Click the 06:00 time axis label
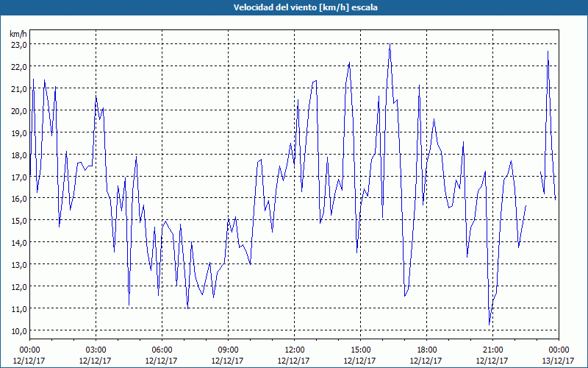 [162, 350]
